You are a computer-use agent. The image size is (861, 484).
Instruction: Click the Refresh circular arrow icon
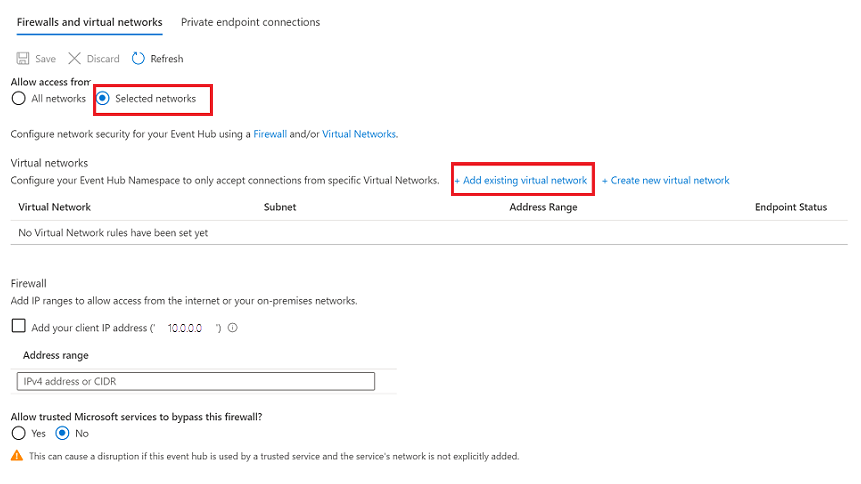[x=139, y=59]
